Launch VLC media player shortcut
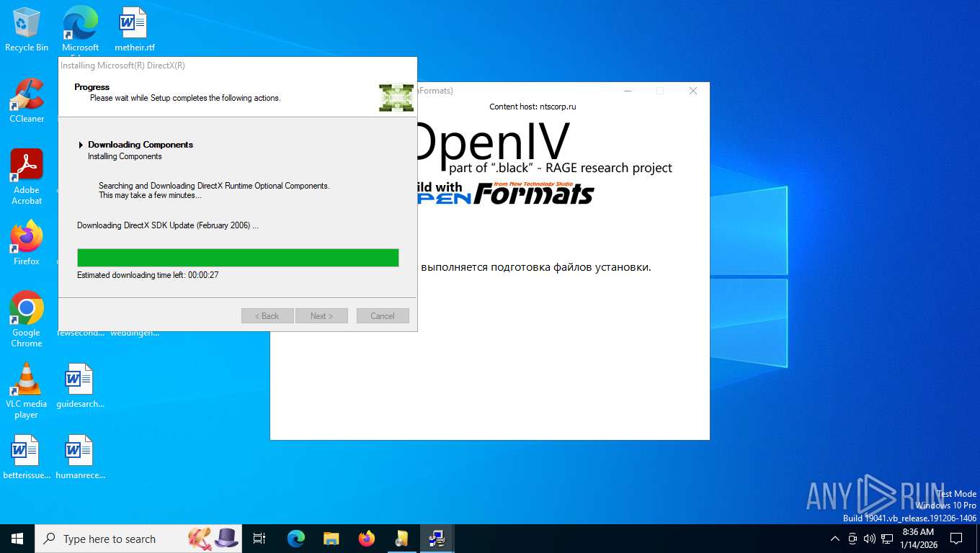Screen dimensions: 980x553 click(27, 390)
